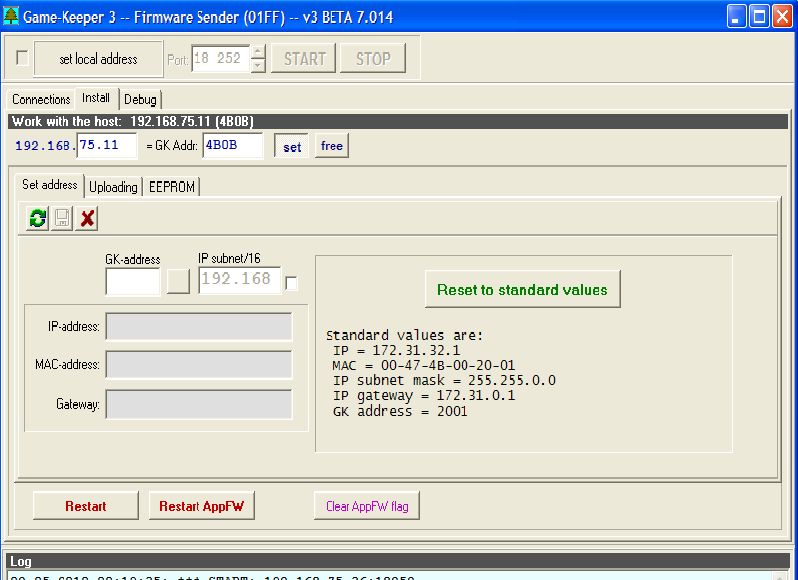Click the Restart AppFW button
This screenshot has height=580, width=798.
point(201,506)
